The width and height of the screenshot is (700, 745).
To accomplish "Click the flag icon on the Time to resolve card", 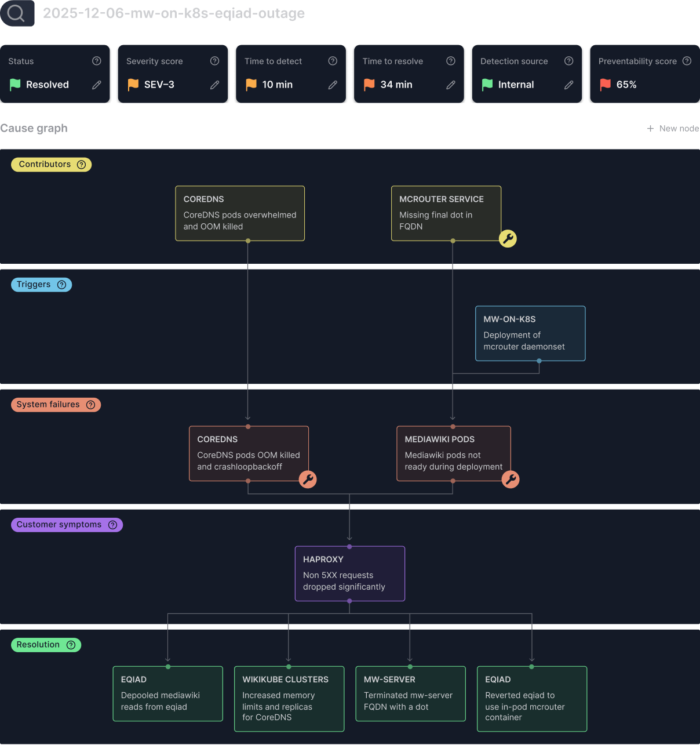I will click(x=368, y=85).
